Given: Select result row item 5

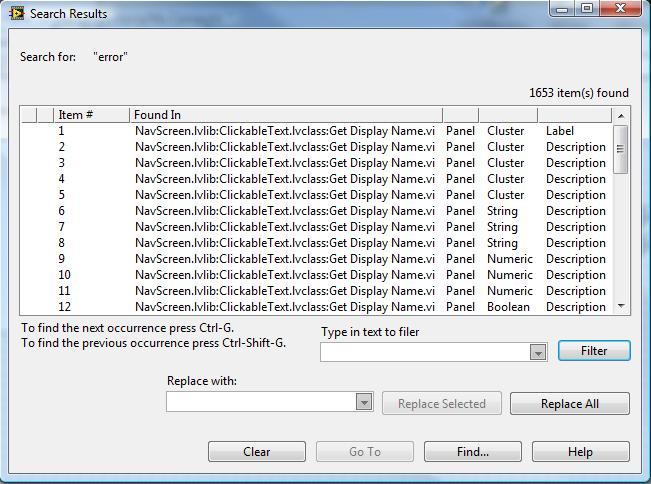Looking at the screenshot, I should [x=316, y=195].
